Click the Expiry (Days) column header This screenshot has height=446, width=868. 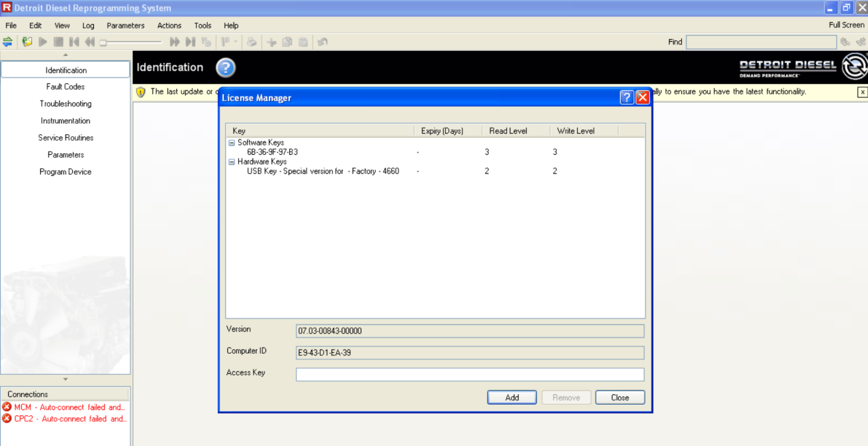448,131
